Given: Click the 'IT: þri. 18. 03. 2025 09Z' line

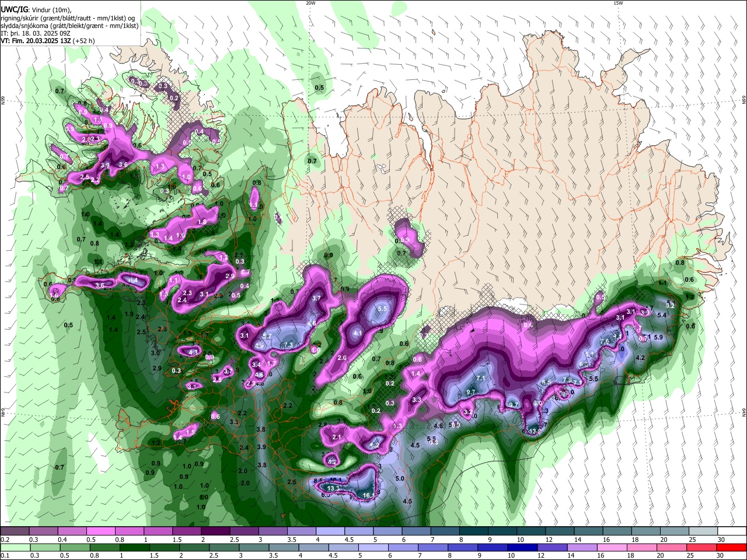Looking at the screenshot, I should 34,33.
